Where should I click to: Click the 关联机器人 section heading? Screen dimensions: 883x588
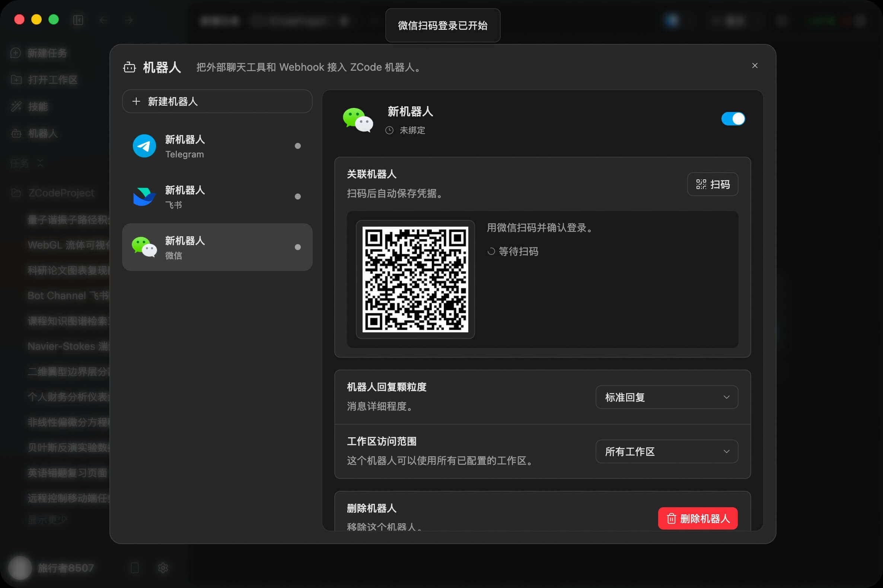point(372,174)
